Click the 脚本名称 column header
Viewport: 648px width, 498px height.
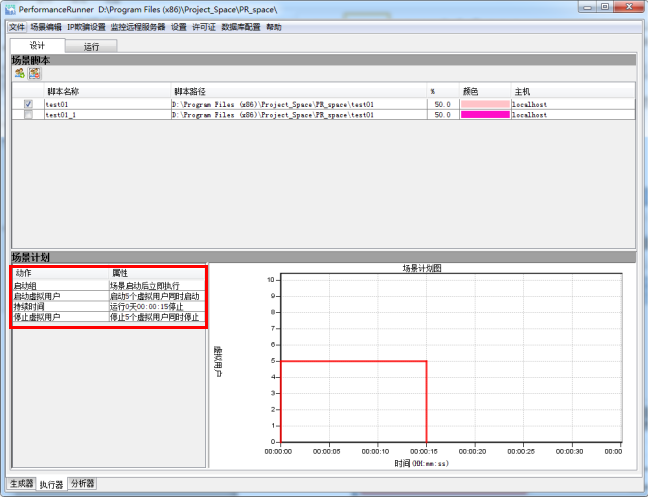click(x=63, y=91)
